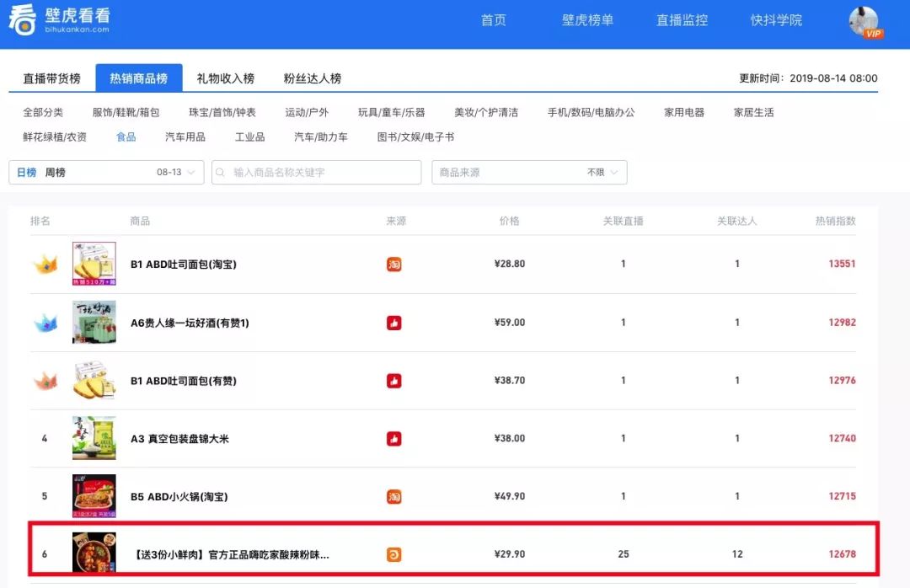Click the 家用电器 category link
The height and width of the screenshot is (588, 910).
click(x=683, y=111)
